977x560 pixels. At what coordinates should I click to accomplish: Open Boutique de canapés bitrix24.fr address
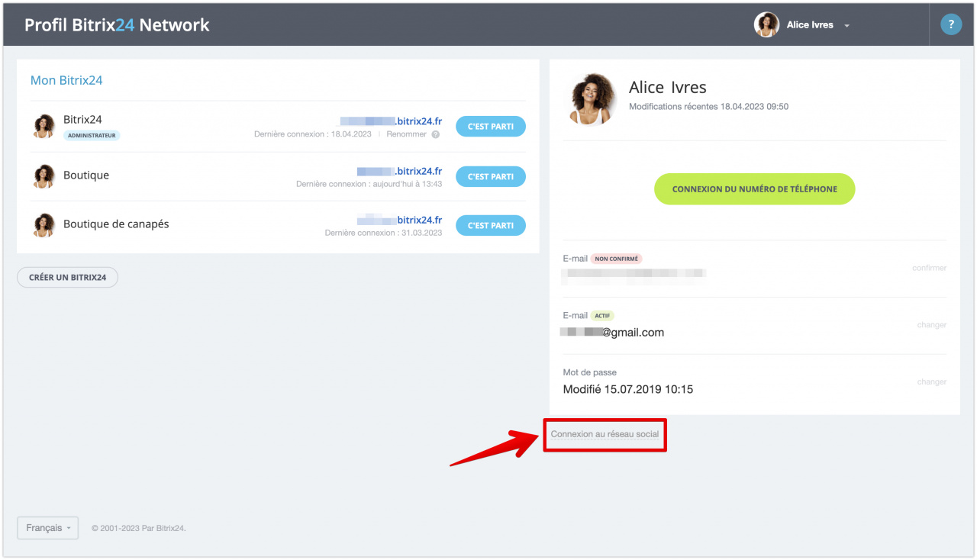[x=399, y=220]
